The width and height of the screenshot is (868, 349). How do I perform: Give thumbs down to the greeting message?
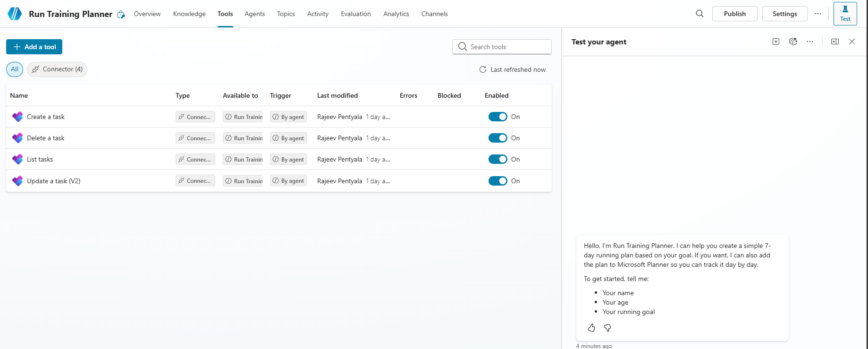tap(607, 328)
